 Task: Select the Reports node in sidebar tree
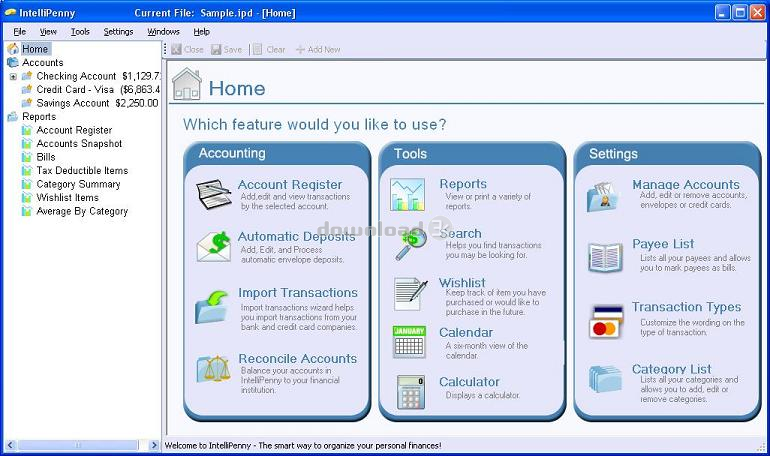[x=39, y=116]
